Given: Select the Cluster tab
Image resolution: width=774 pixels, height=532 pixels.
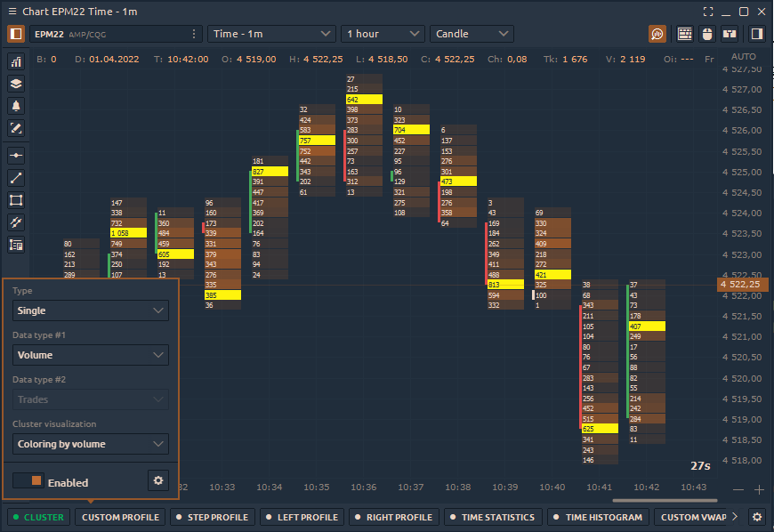Looking at the screenshot, I should pyautogui.click(x=37, y=517).
